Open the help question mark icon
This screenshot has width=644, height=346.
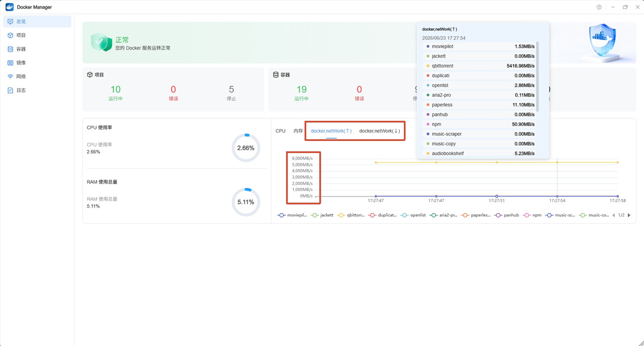(x=599, y=7)
